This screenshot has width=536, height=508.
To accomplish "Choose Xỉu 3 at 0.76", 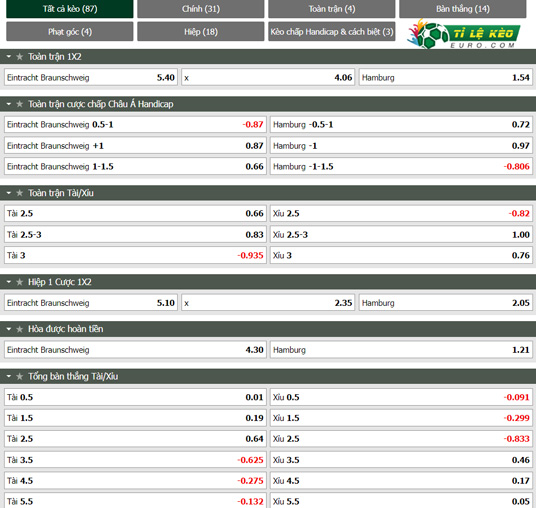I will [x=401, y=255].
